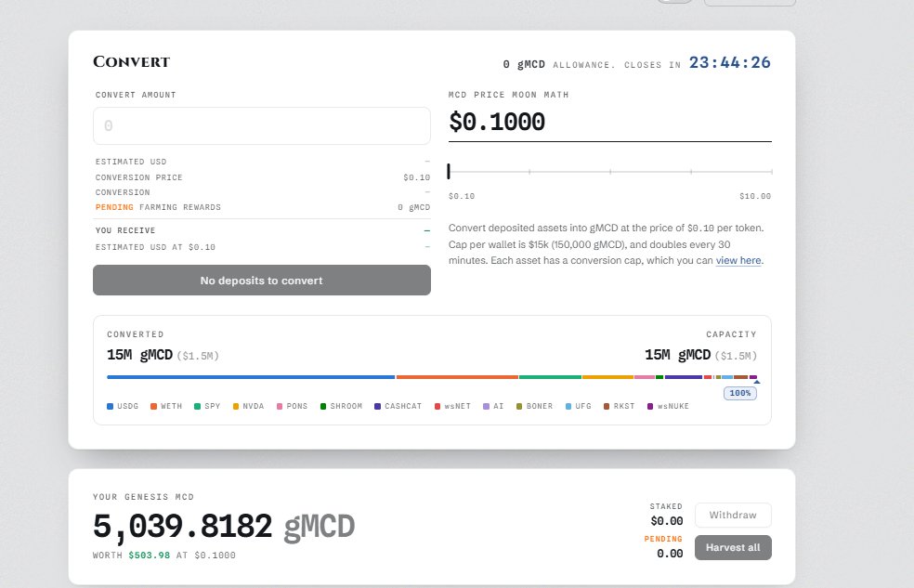Select the CASHCAT purple legend marker

coord(378,406)
